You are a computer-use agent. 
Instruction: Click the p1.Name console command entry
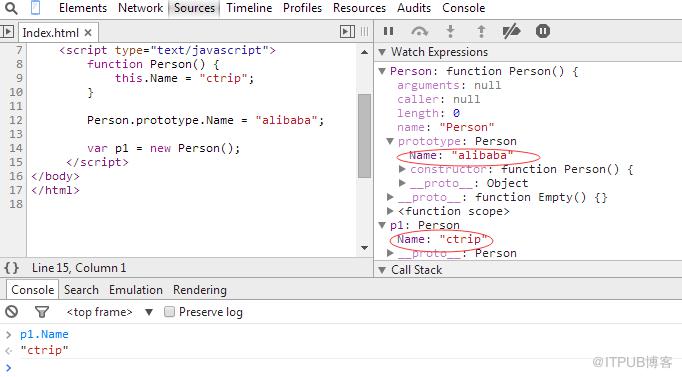click(44, 334)
